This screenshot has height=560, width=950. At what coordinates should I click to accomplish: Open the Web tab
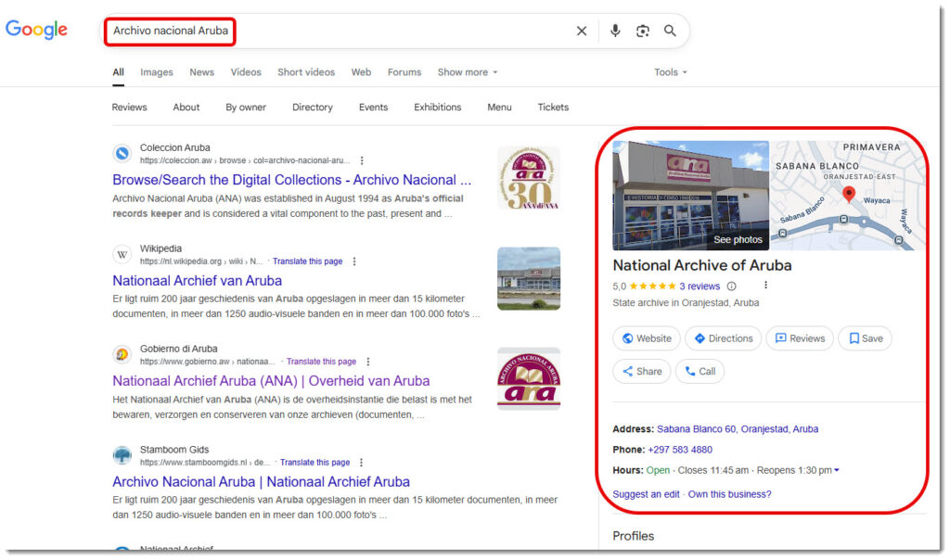click(361, 72)
